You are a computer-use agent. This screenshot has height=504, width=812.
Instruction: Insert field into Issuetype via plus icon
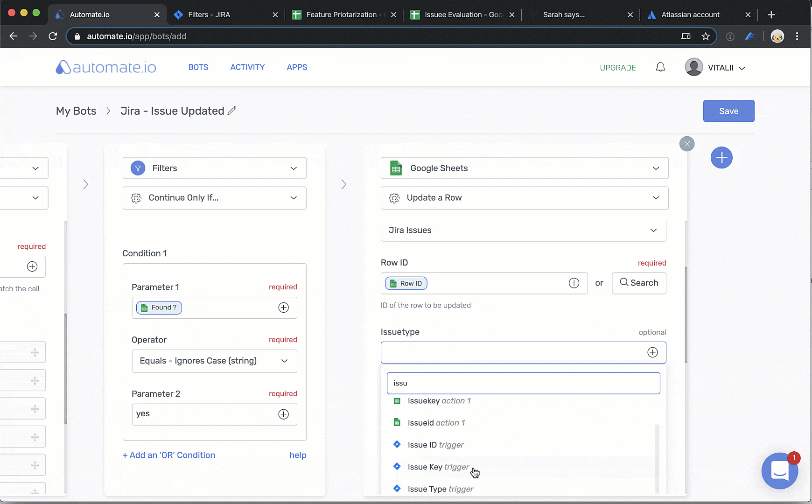(x=653, y=352)
